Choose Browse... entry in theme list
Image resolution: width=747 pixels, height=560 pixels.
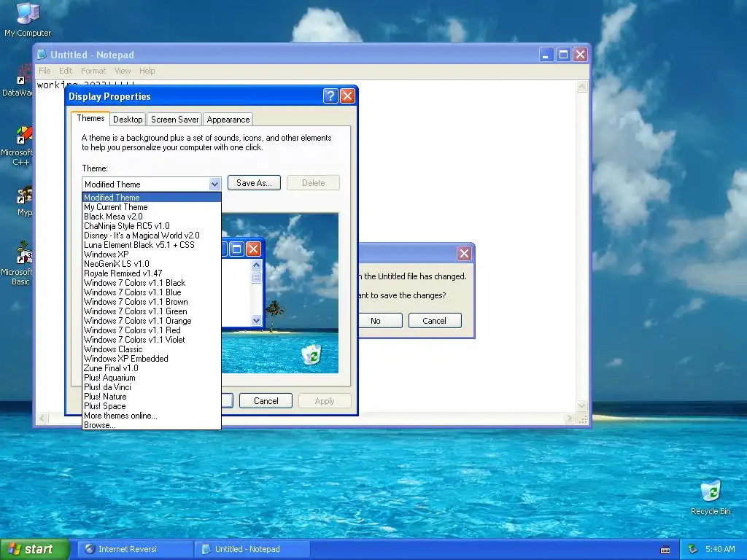pos(152,425)
